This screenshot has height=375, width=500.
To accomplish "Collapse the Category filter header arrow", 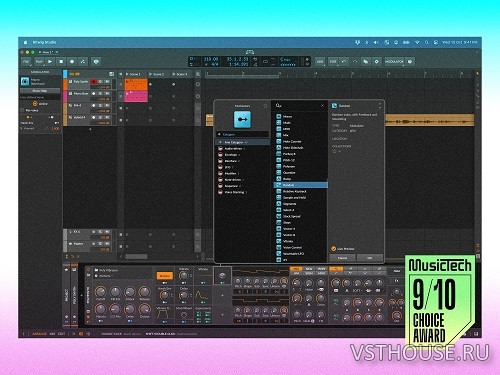I will click(x=219, y=134).
